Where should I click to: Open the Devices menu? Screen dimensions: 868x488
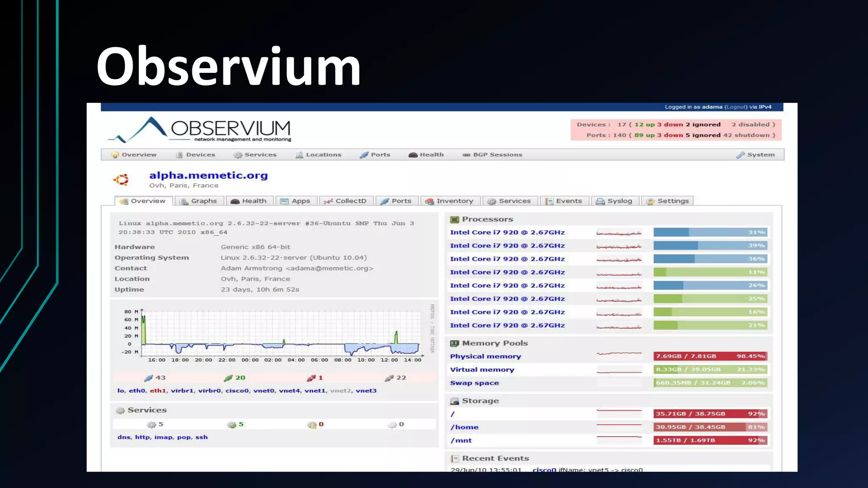click(x=196, y=155)
